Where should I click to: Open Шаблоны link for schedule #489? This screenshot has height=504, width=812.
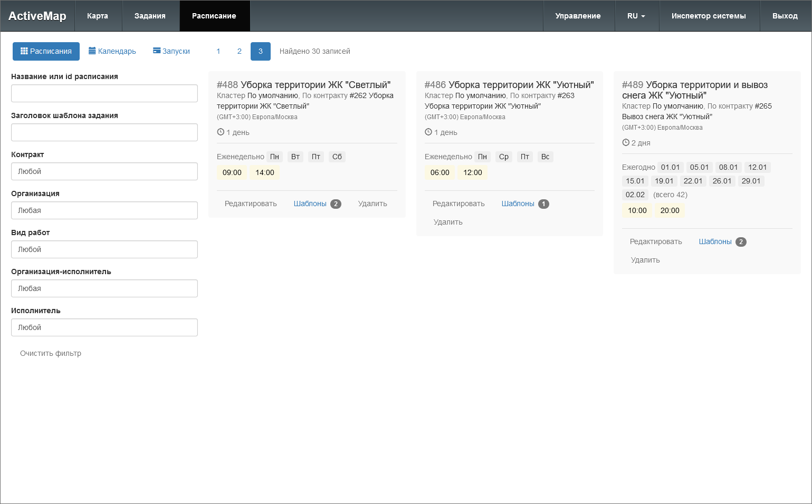[715, 241]
